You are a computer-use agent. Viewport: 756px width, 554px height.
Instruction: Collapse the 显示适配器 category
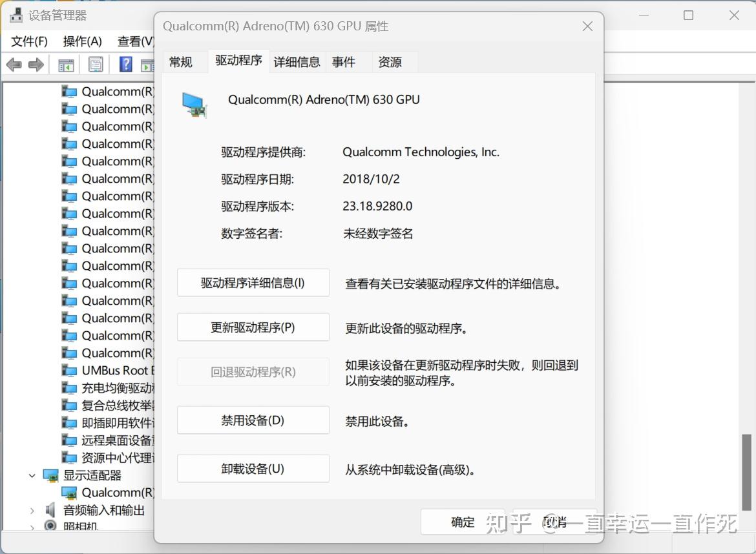(32, 475)
